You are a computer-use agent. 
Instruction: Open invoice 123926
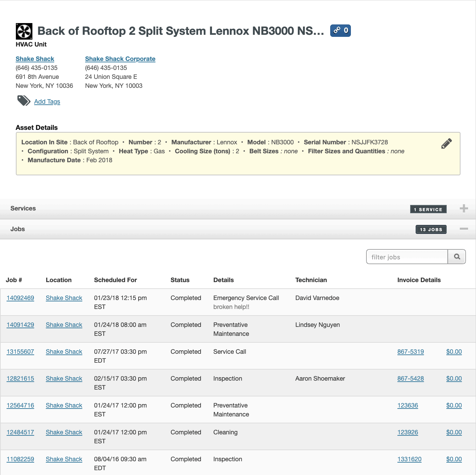coord(408,432)
